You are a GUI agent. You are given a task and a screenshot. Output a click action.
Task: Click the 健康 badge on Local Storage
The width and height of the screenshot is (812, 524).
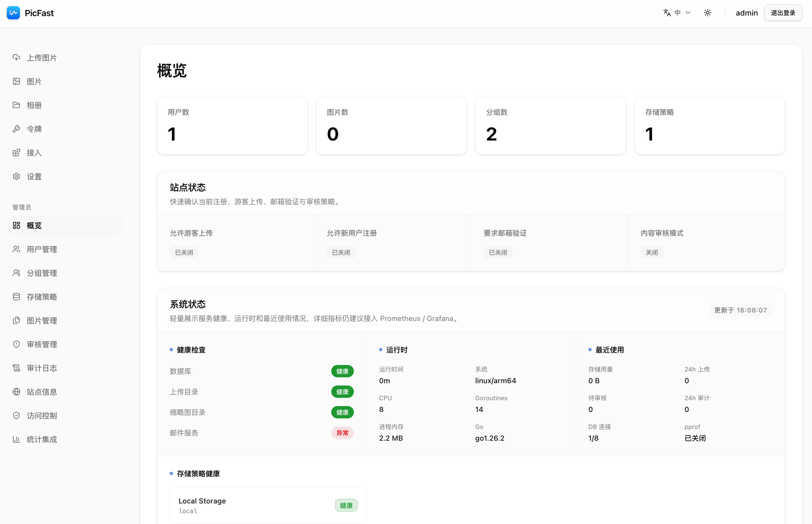click(x=346, y=505)
